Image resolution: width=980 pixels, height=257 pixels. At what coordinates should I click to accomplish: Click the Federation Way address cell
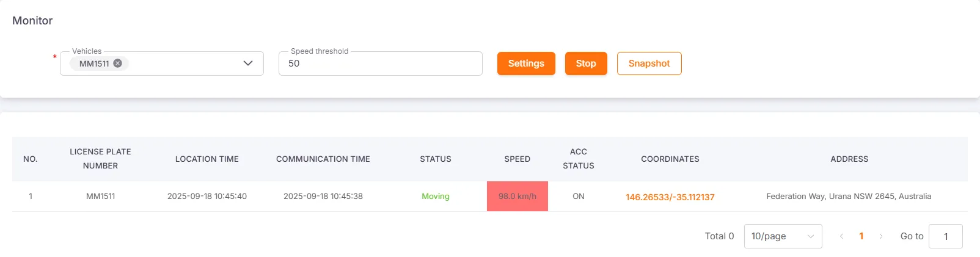pyautogui.click(x=849, y=197)
